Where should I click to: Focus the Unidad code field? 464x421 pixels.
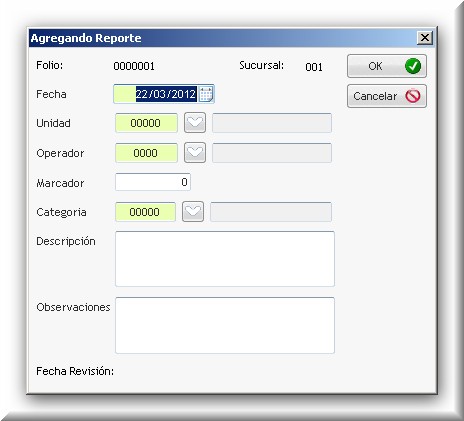(146, 123)
